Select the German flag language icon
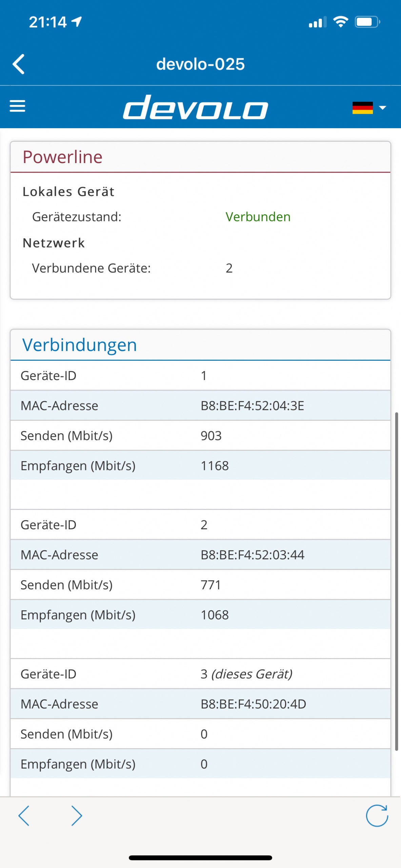This screenshot has width=401, height=868. (362, 108)
